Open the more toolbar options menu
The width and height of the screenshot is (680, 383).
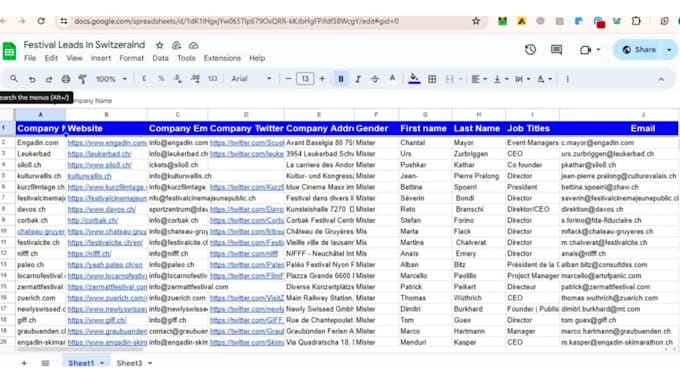pyautogui.click(x=567, y=79)
